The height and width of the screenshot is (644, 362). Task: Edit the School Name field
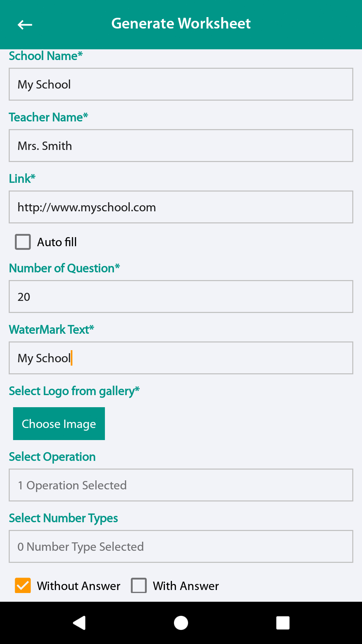click(181, 84)
